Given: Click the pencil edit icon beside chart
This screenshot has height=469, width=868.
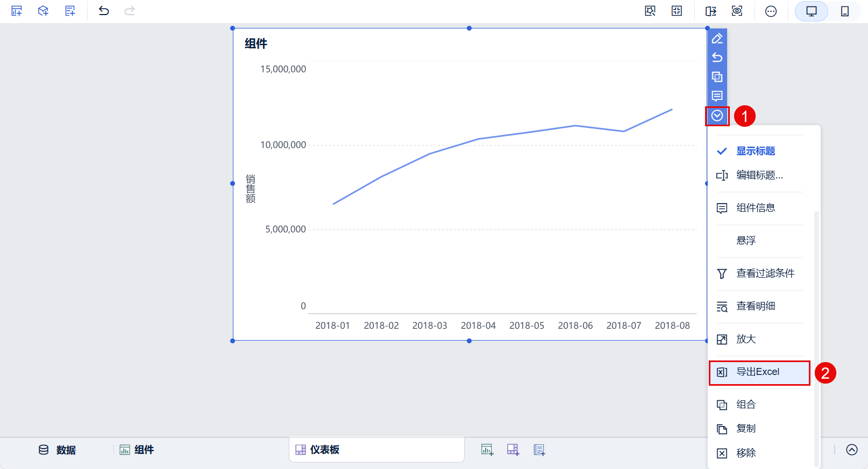Looking at the screenshot, I should tap(717, 39).
